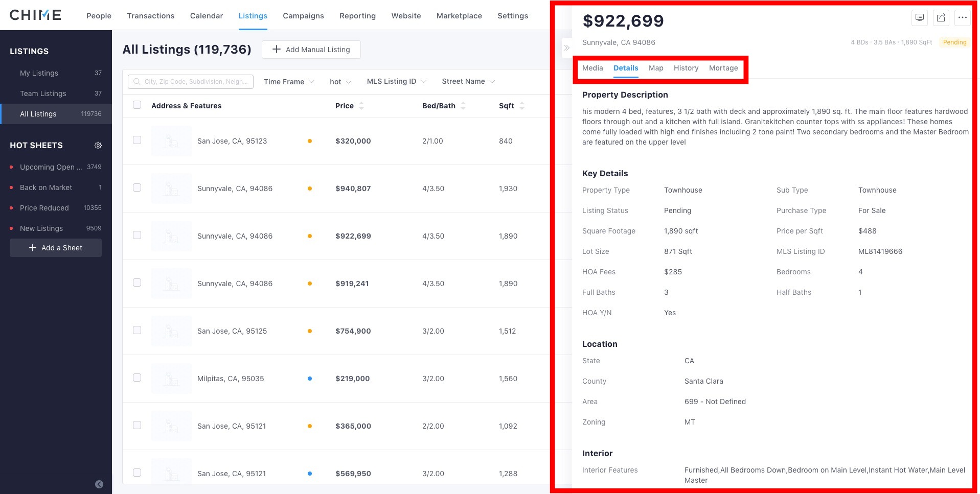This screenshot has width=980, height=494.
Task: Open All Listings in sidebar
Action: 56,114
